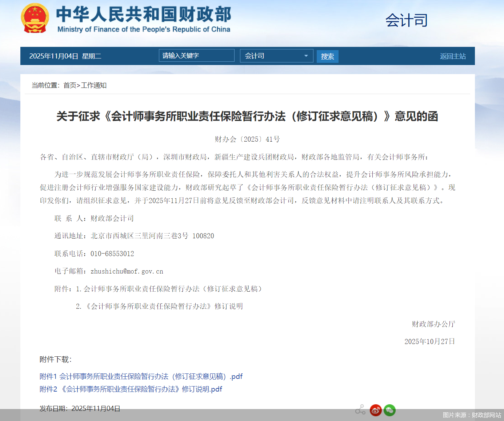Click the email address zhushichu@mof.gov.cn
The image size is (504, 421).
click(127, 271)
